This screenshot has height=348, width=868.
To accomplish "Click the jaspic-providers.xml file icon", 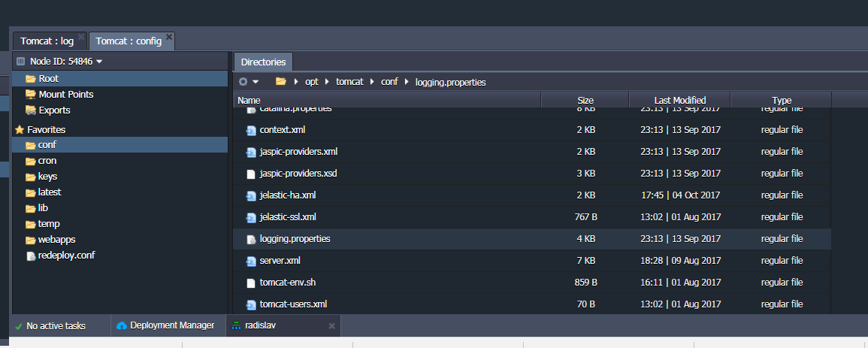I will tap(251, 152).
